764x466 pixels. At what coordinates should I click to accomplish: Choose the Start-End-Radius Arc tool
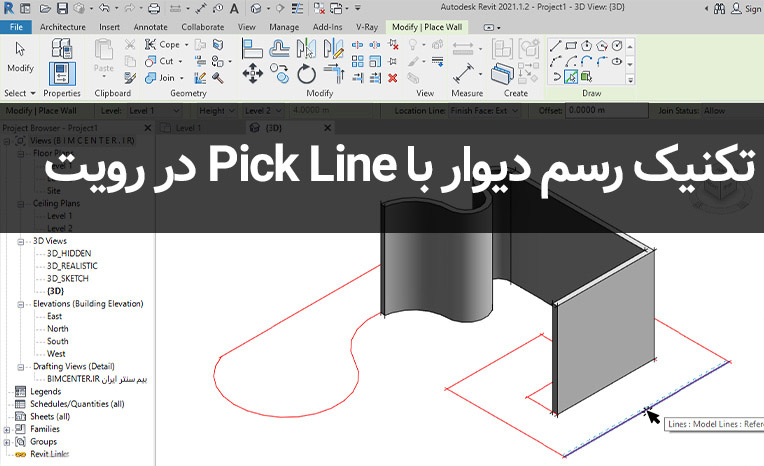pos(555,61)
